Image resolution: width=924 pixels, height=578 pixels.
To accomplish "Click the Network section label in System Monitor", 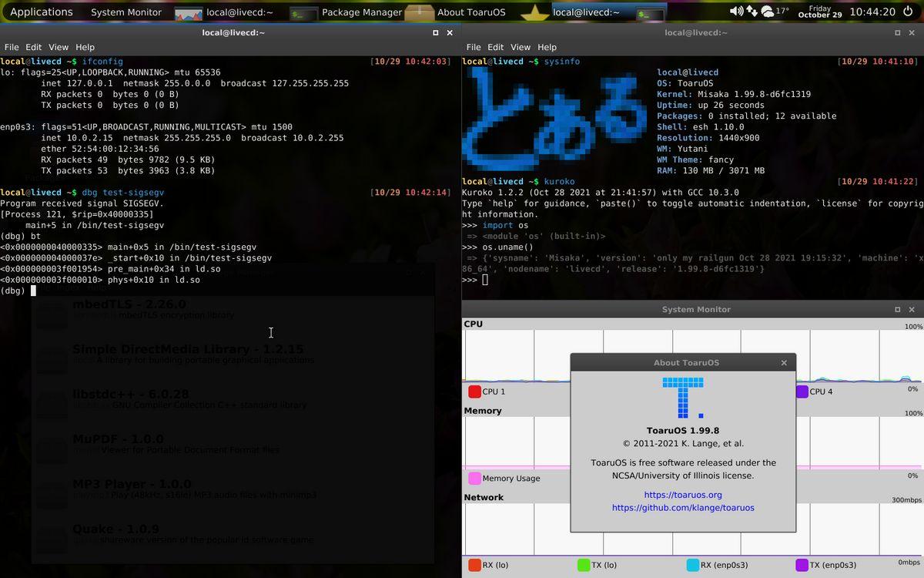I will pos(484,498).
